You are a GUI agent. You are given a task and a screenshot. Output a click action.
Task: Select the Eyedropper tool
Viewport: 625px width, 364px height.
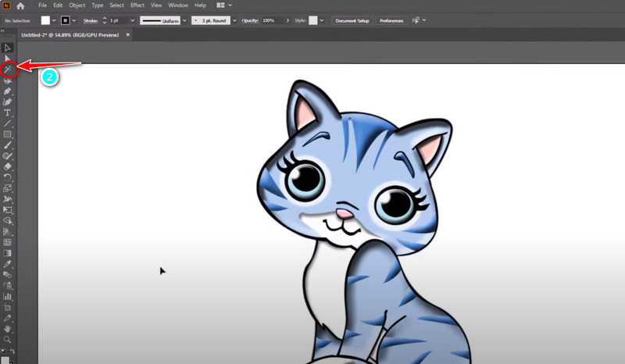coord(7,264)
